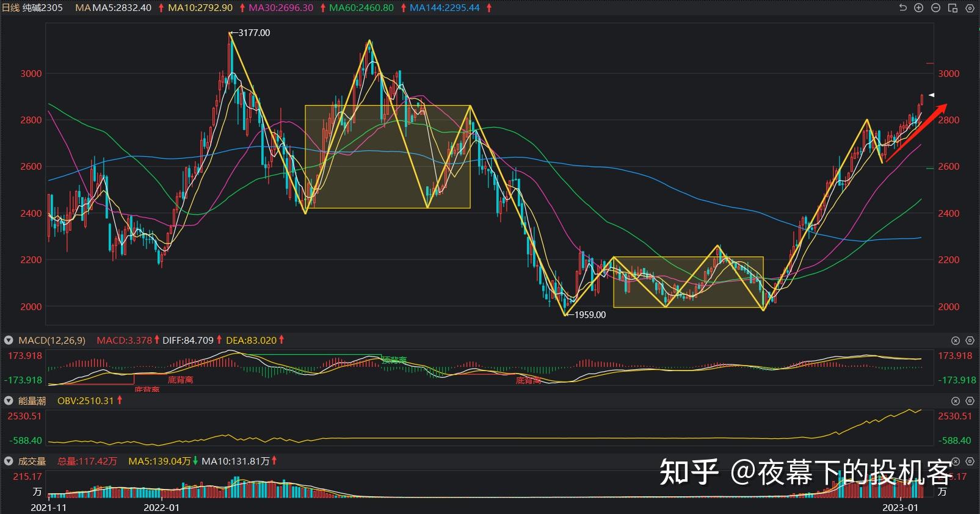Expand the 能量潮 indicator dropdown arrow
The width and height of the screenshot is (980, 514).
point(9,401)
